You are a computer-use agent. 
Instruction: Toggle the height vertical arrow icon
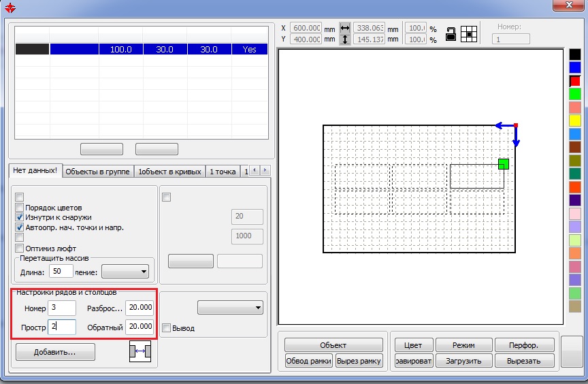click(x=344, y=39)
